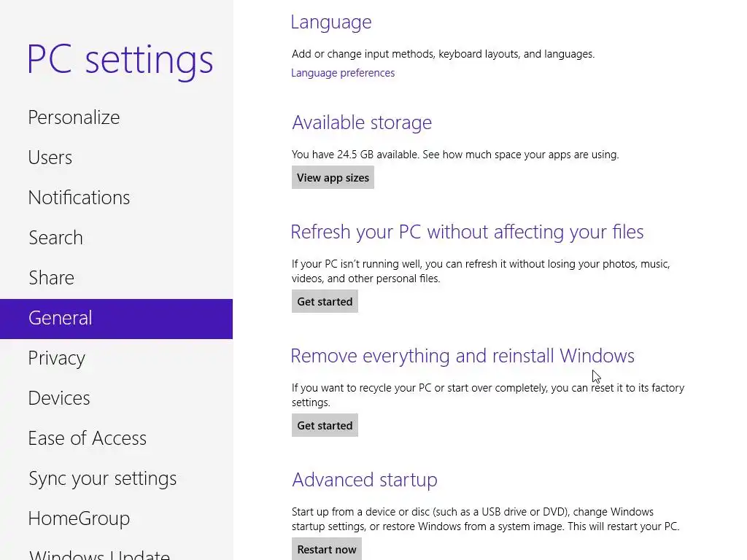Click 'If your PC isn't running well' description

(x=481, y=271)
